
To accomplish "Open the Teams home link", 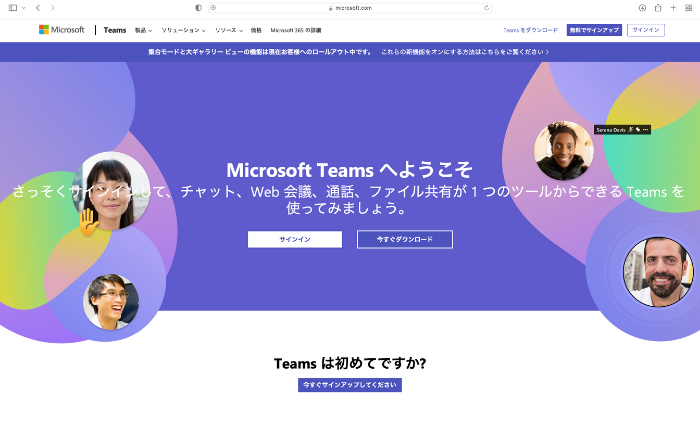I will (115, 30).
